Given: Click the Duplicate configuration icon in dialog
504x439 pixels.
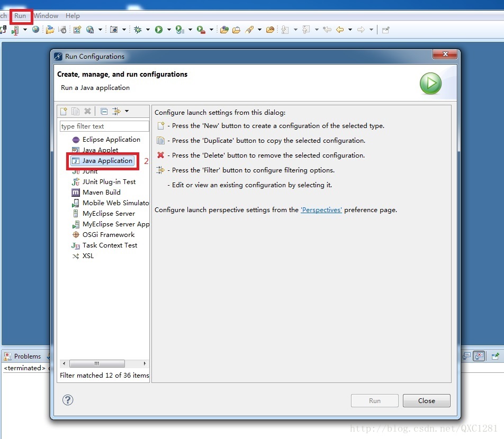Looking at the screenshot, I should [x=76, y=111].
